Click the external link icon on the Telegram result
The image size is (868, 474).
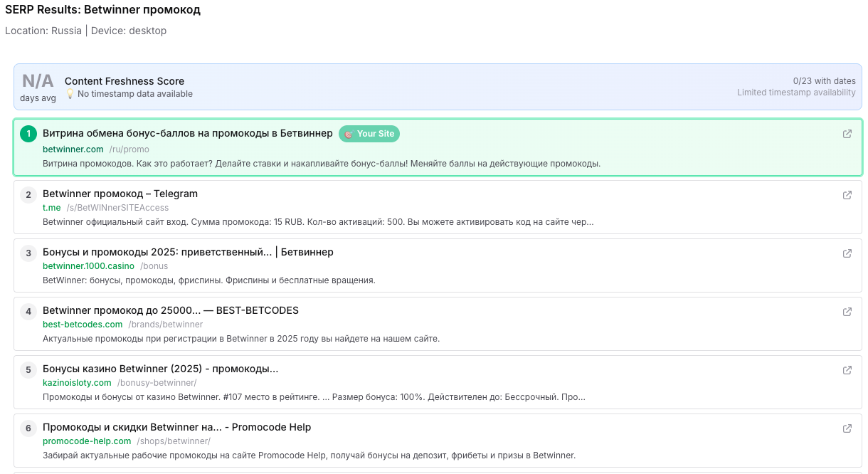pos(847,194)
